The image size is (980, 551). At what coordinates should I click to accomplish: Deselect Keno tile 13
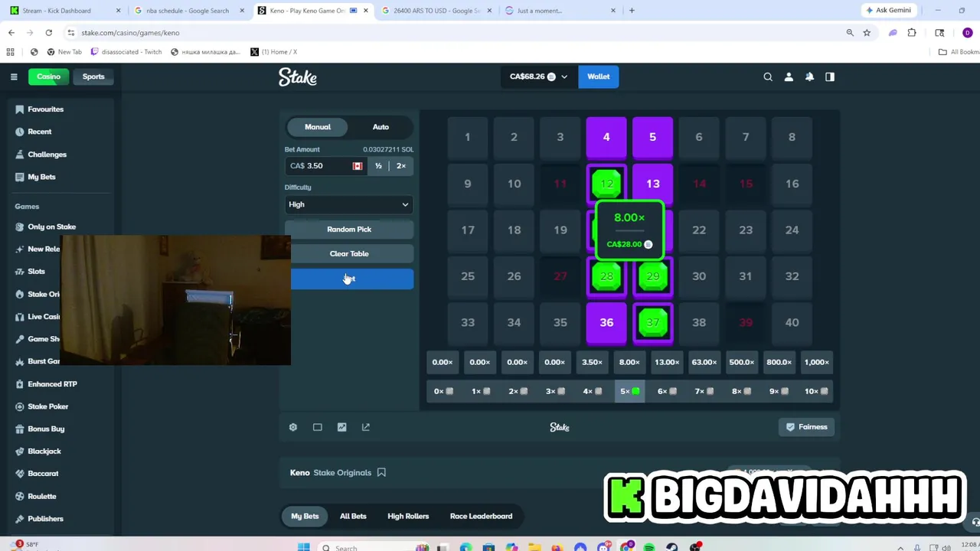coord(652,184)
